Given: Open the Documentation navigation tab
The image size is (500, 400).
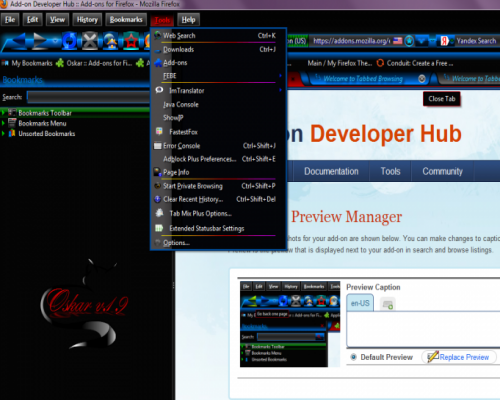Looking at the screenshot, I should pos(331,171).
